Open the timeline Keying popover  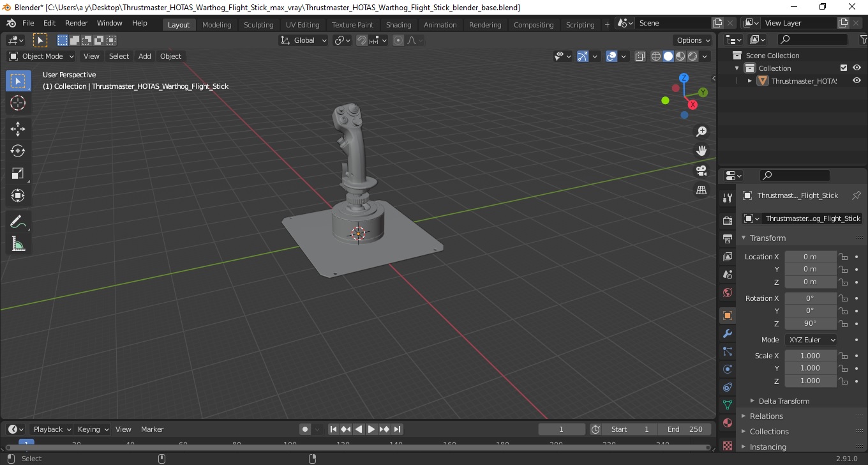coord(93,429)
